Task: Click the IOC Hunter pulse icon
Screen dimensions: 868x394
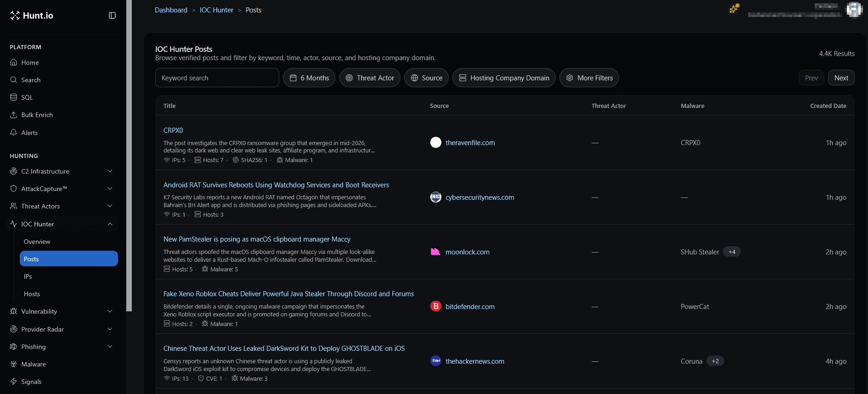Action: point(14,224)
